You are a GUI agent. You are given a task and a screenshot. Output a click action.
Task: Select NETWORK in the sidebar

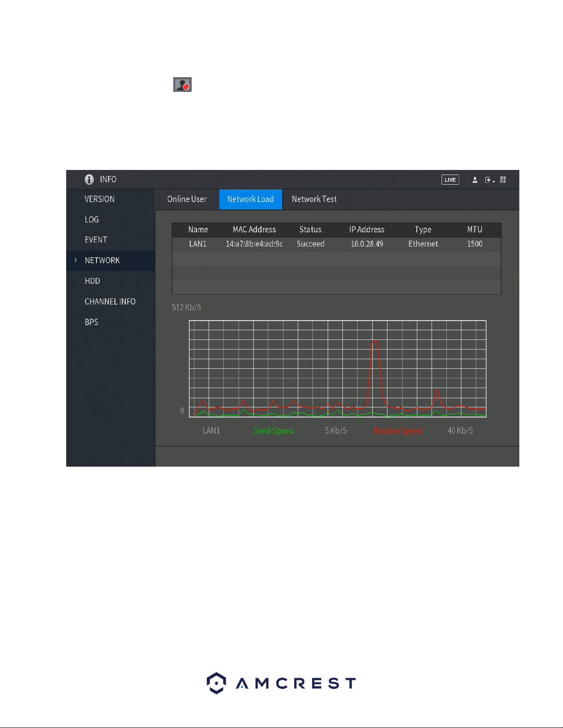[111, 260]
